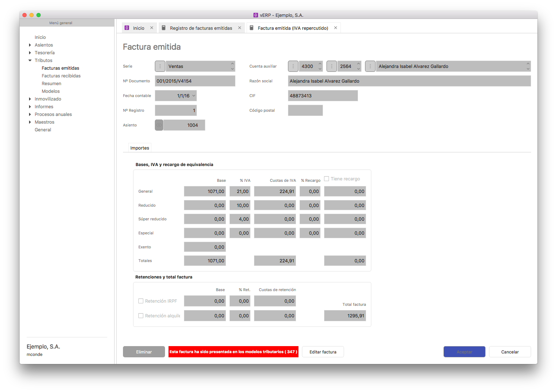Switch to Registro de facturas emitidas tab

(201, 28)
